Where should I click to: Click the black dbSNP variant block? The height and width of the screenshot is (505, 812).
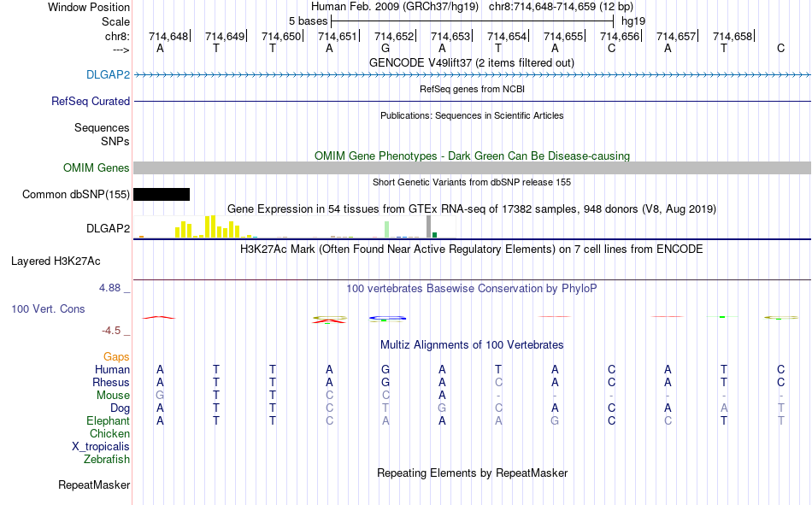[x=162, y=194]
